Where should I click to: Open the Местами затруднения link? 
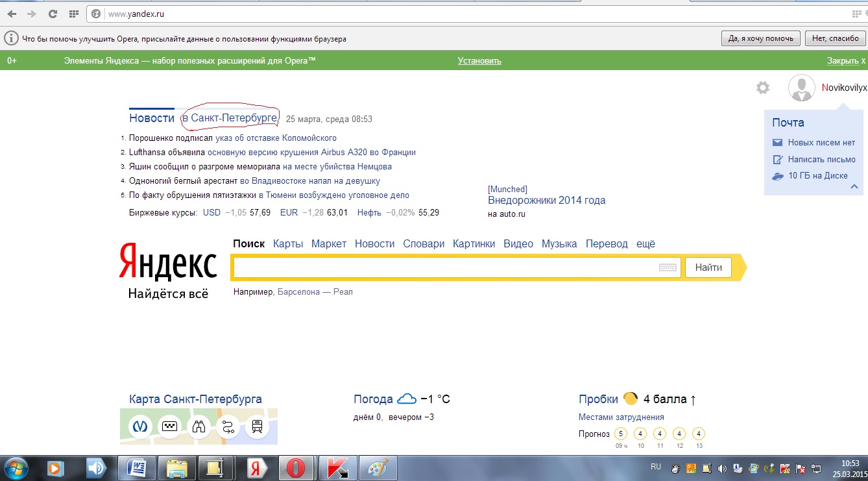[x=621, y=417]
